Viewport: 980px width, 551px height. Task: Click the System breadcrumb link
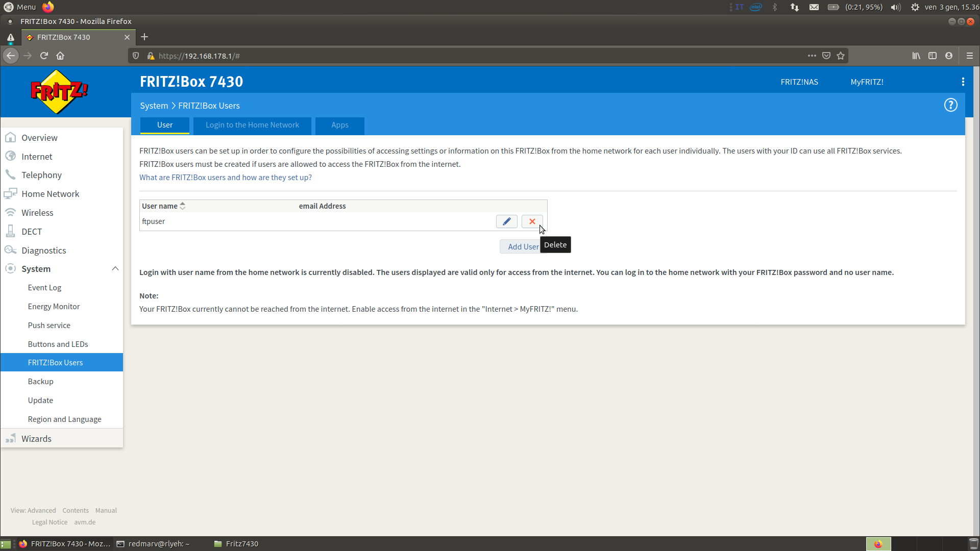click(x=154, y=106)
